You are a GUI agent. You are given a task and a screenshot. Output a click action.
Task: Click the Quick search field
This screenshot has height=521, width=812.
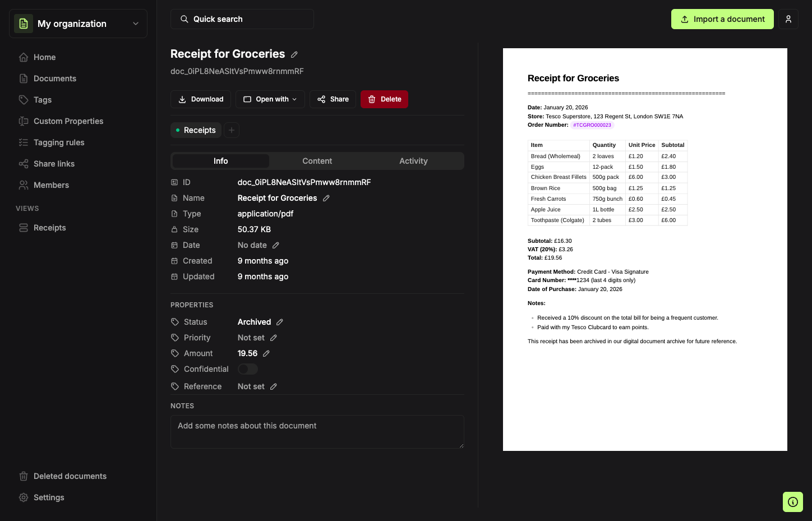tap(242, 19)
